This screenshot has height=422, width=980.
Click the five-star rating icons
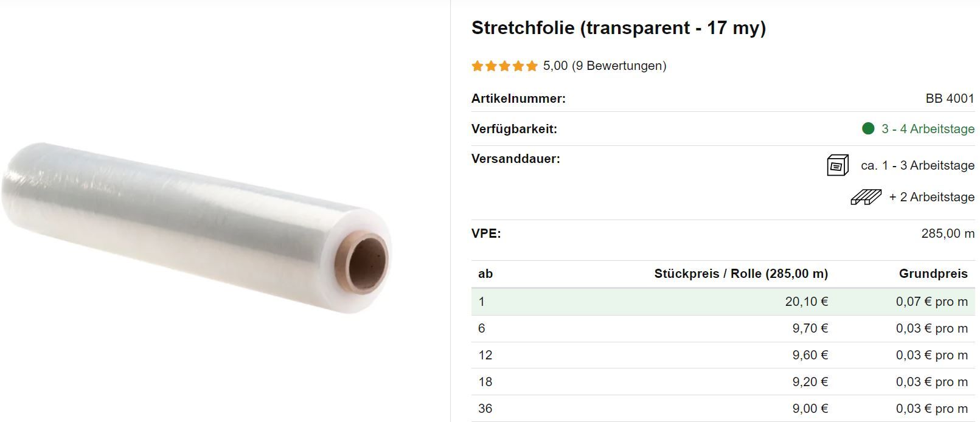click(x=504, y=66)
